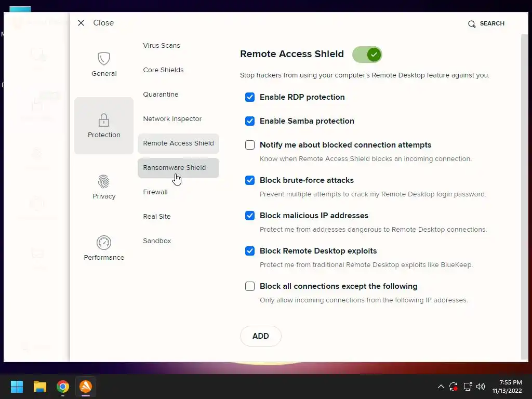Uncheck Block Remote Desktop exploits
Viewport: 532px width, 399px height.
(250, 251)
